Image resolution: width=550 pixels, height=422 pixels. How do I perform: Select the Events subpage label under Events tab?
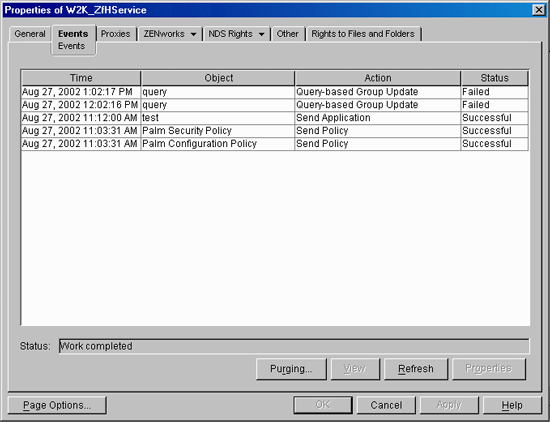tap(72, 46)
